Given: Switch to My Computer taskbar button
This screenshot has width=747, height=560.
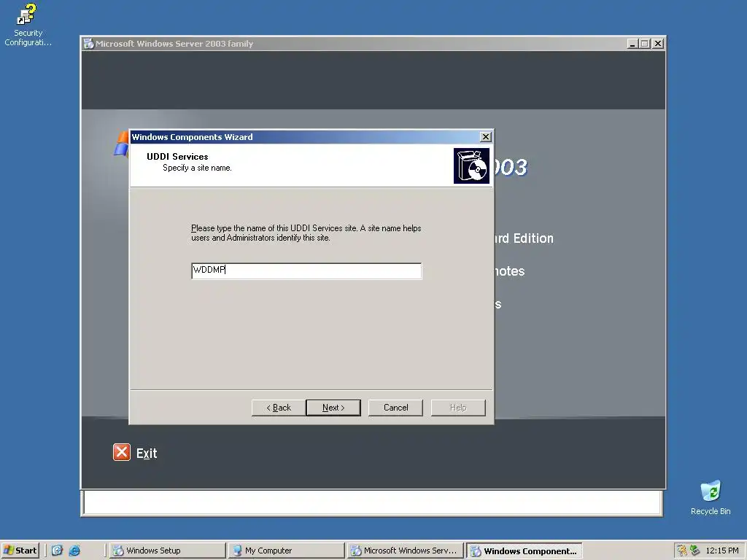Looking at the screenshot, I should pos(286,551).
